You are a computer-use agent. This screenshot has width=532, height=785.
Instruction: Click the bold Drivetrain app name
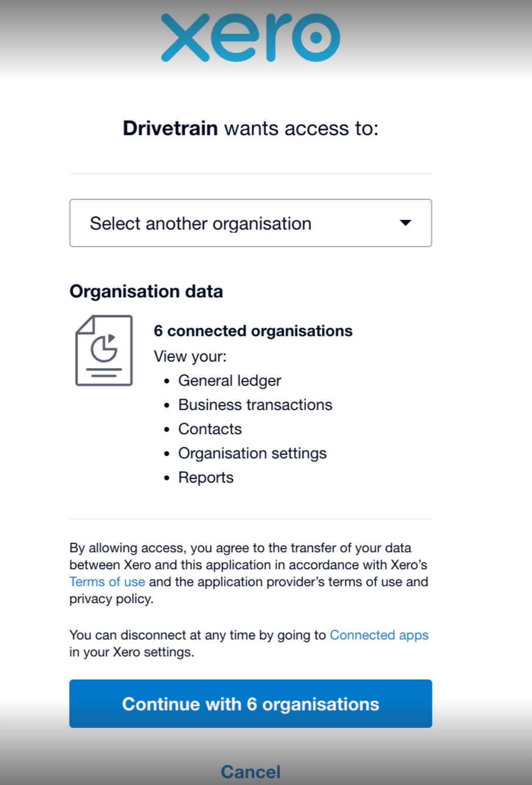(x=170, y=128)
